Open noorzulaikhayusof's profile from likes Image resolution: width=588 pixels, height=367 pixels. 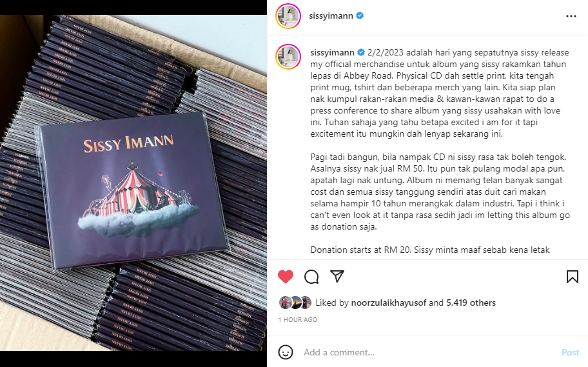point(389,303)
